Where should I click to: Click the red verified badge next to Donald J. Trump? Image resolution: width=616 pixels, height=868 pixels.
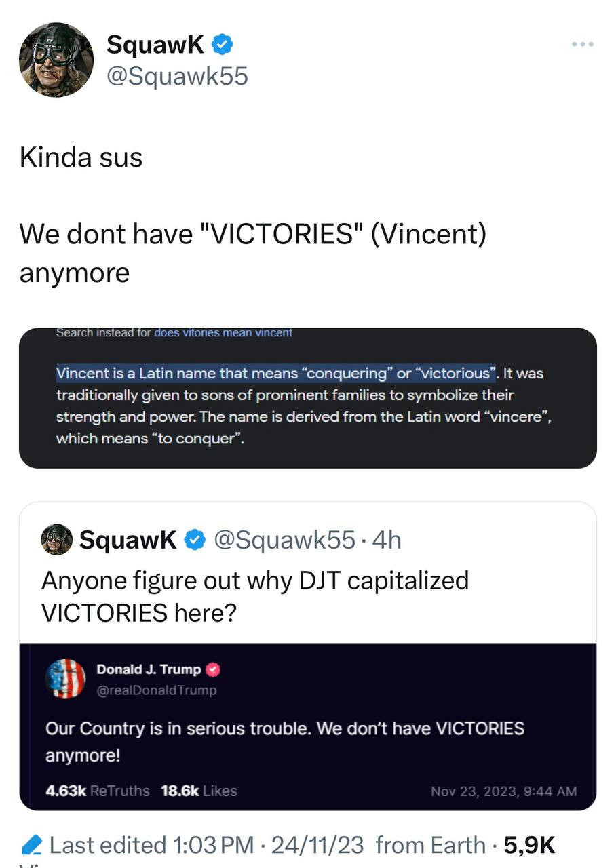click(x=213, y=669)
